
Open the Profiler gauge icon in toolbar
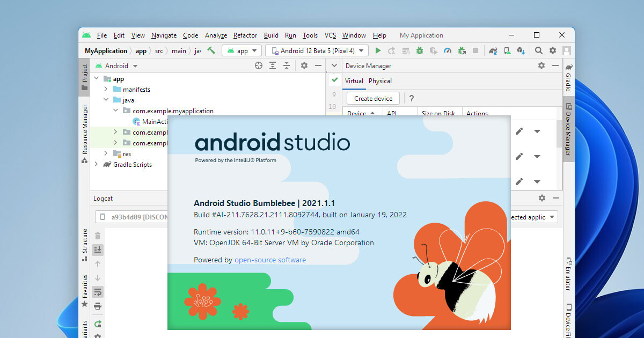[448, 51]
